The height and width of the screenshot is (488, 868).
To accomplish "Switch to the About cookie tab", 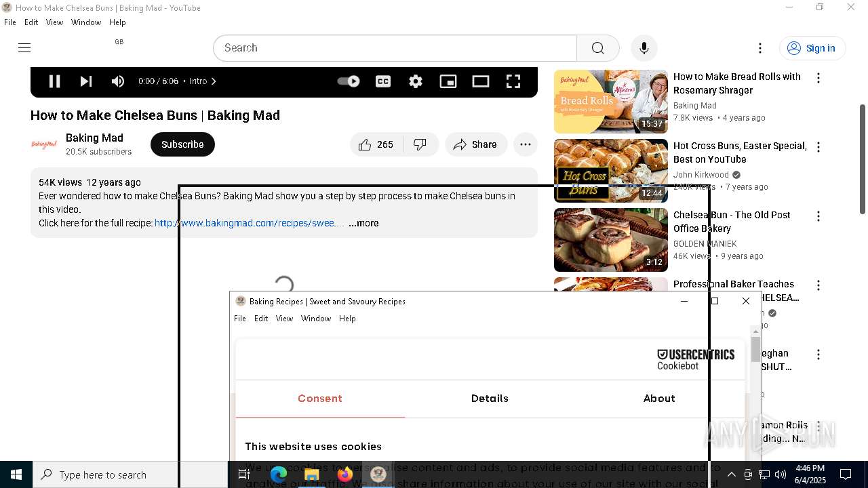I will (x=659, y=399).
